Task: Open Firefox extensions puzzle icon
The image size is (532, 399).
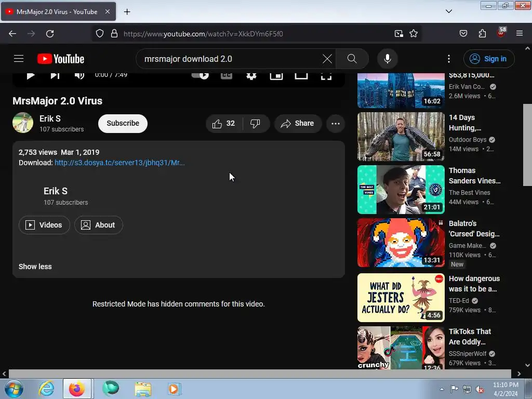Action: click(x=482, y=34)
